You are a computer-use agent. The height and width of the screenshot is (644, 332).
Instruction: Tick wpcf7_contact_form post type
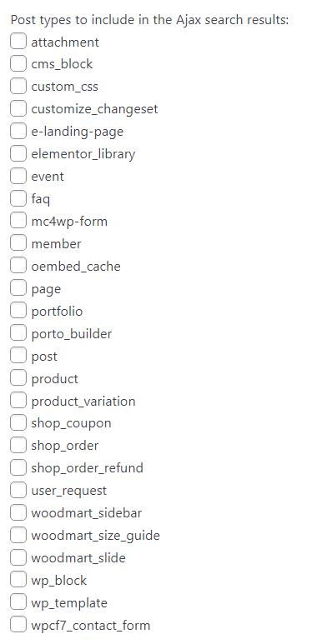click(x=18, y=625)
